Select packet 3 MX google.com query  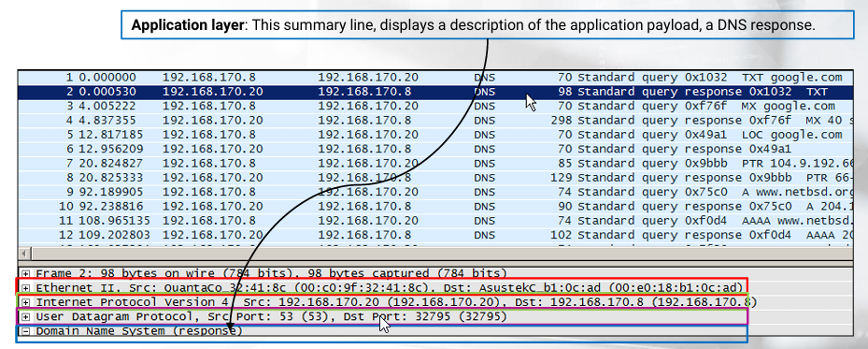coord(435,106)
